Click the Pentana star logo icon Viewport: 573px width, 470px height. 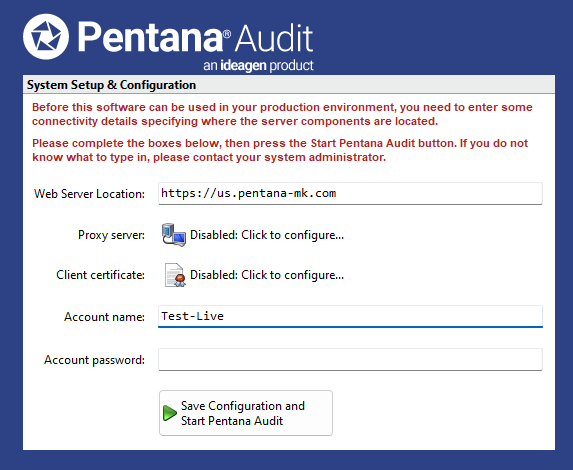(46, 37)
